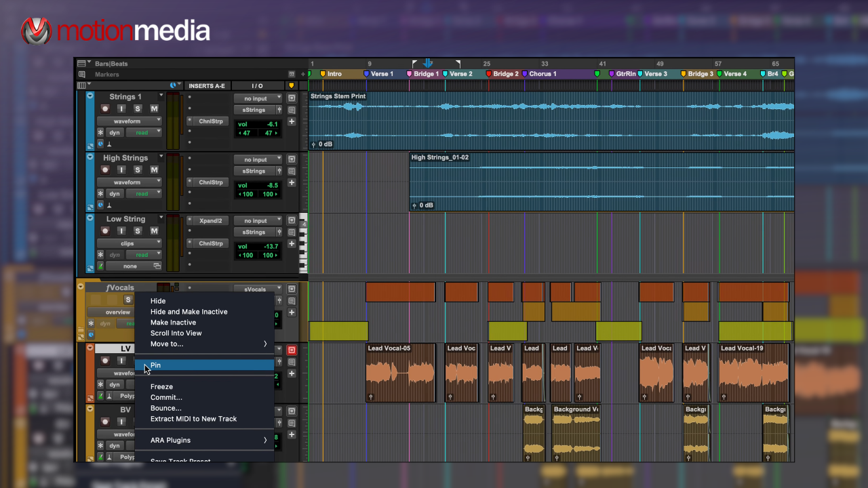Open the ARA Plugins submenu
Screen dimensions: 868x488
(x=205, y=441)
